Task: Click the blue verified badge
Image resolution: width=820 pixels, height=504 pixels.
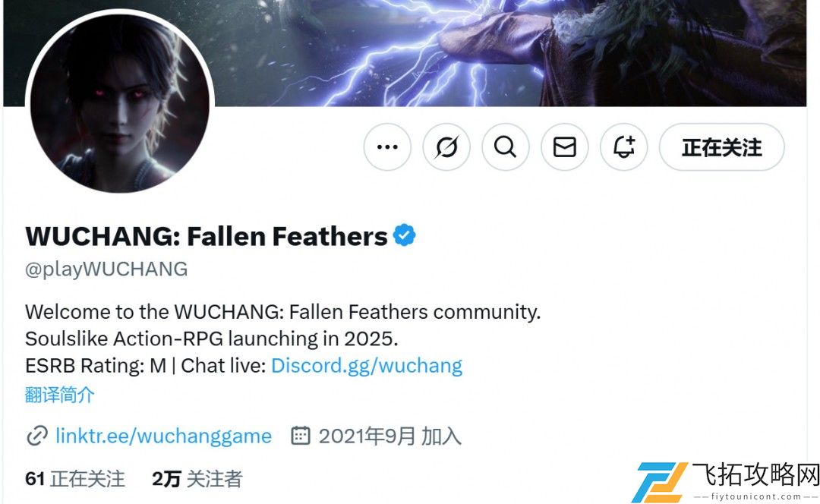Action: point(404,235)
